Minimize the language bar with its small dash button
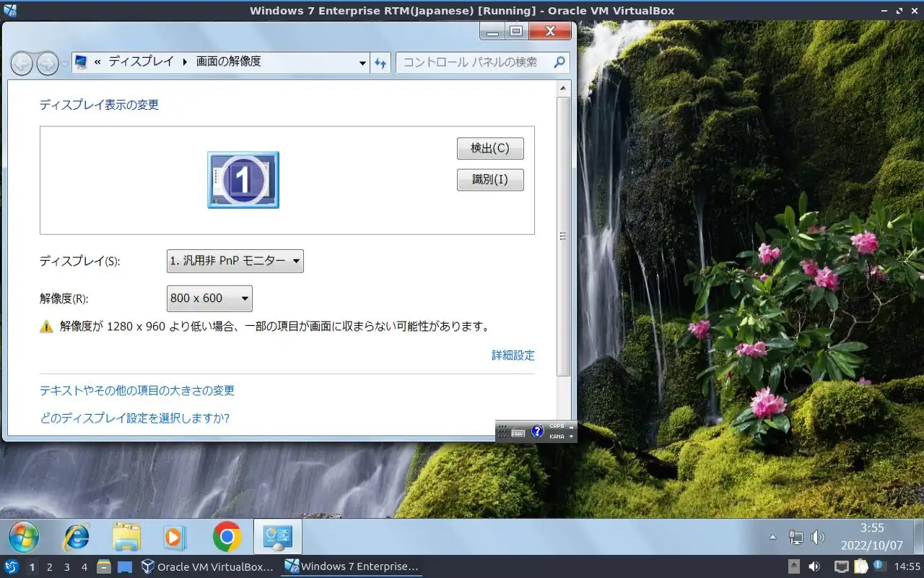The height and width of the screenshot is (578, 924). click(572, 426)
